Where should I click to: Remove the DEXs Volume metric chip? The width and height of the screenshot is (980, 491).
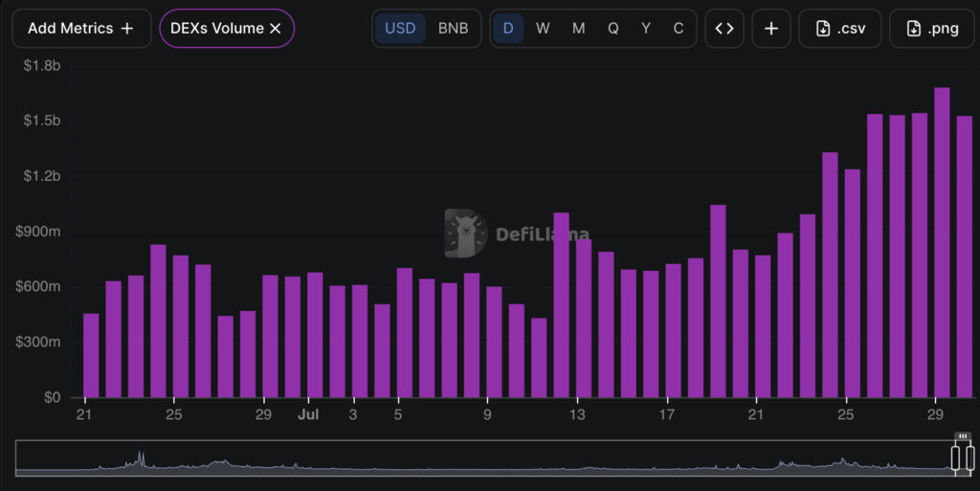tap(275, 28)
